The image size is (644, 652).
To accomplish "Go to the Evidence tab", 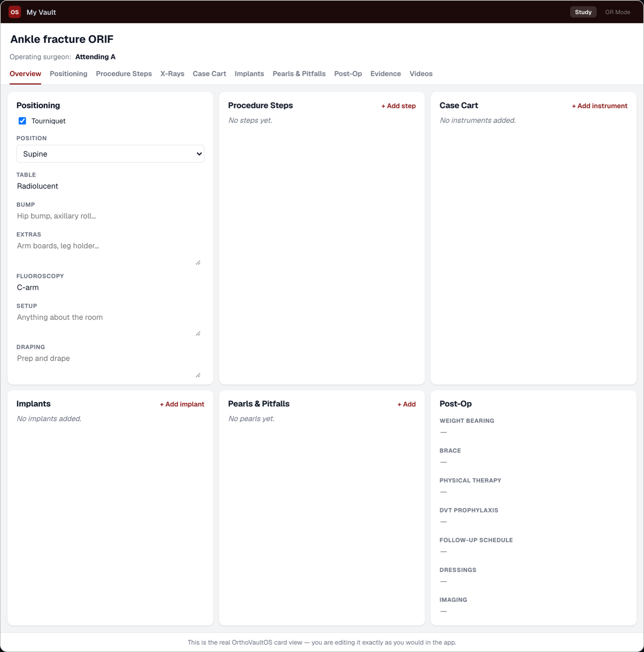I will click(x=386, y=74).
